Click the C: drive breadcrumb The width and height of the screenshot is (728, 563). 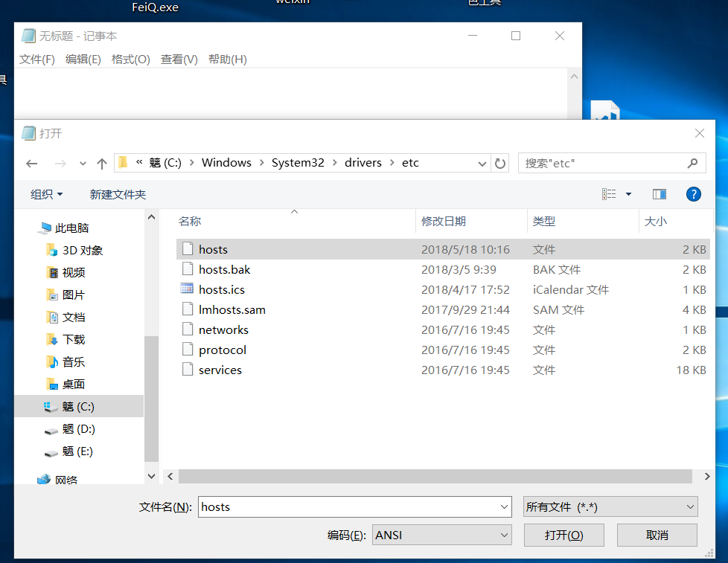[165, 163]
